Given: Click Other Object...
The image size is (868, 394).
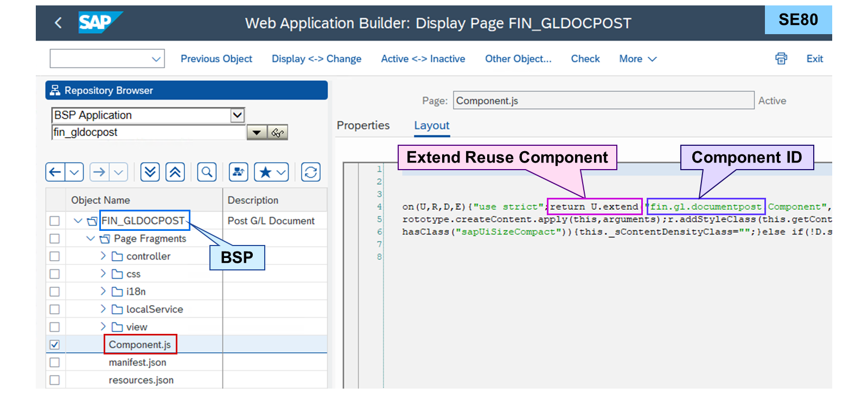Looking at the screenshot, I should 518,59.
